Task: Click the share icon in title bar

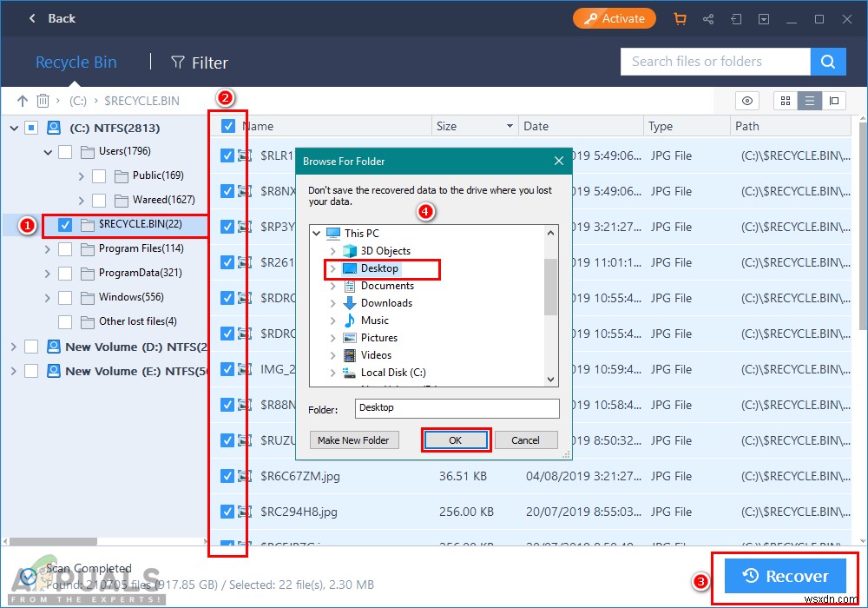Action: click(x=708, y=19)
